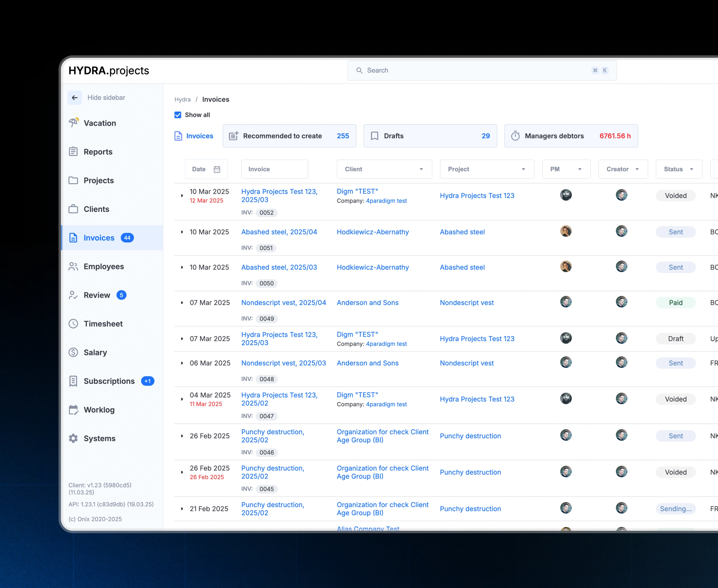The image size is (718, 588).
Task: Open Timesheet clock icon in sidebar
Action: click(73, 324)
